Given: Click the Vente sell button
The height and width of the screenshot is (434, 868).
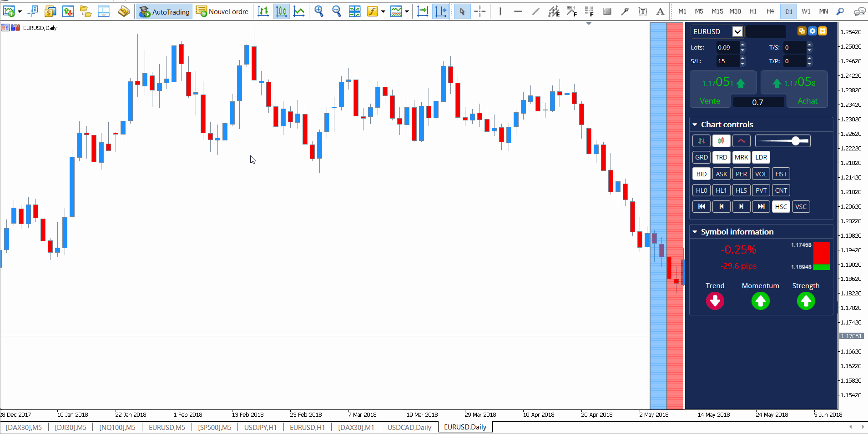Looking at the screenshot, I should point(710,101).
